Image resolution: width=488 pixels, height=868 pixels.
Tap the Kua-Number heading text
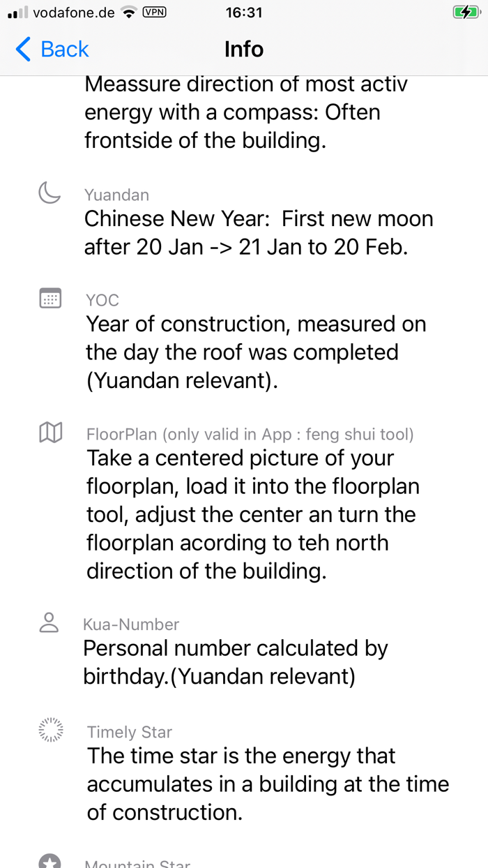pyautogui.click(x=130, y=624)
